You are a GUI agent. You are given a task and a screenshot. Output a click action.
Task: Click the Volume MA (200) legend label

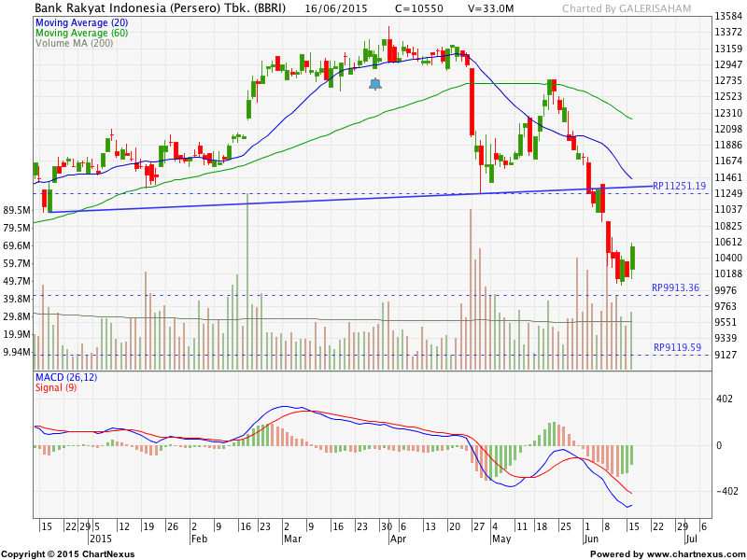76,43
